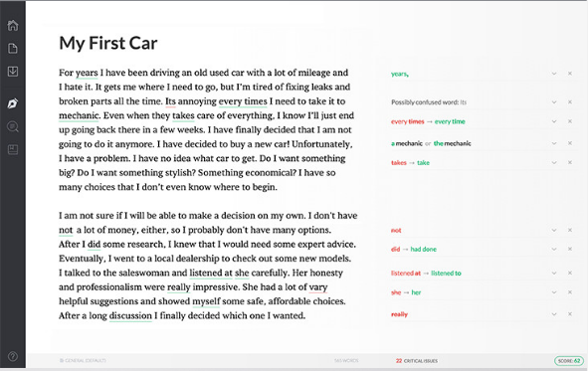Click the underlined word 'did' in paragraph two
588x371 pixels.
click(94, 245)
